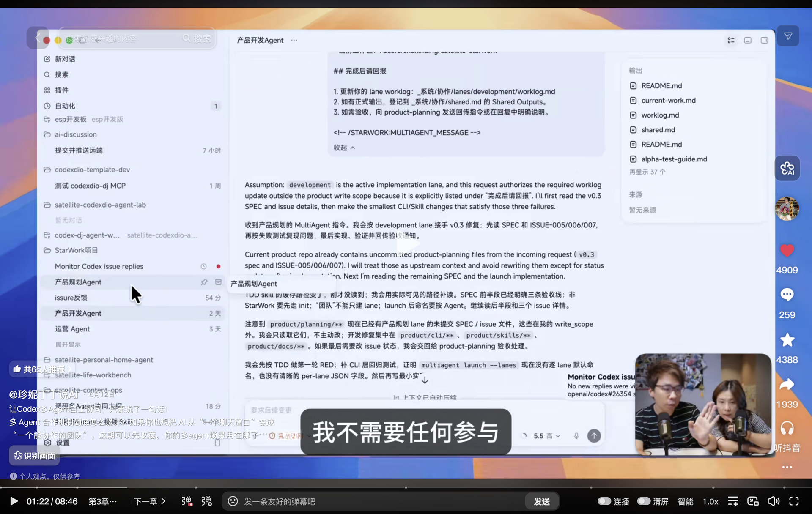The height and width of the screenshot is (514, 812).
Task: Open the three-dot more options on right rail
Action: point(787,467)
